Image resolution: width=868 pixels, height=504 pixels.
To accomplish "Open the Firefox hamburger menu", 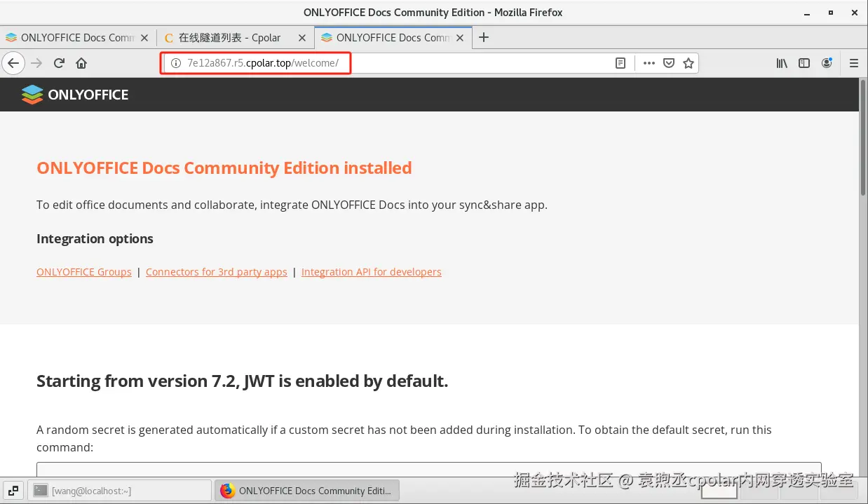I will 853,63.
